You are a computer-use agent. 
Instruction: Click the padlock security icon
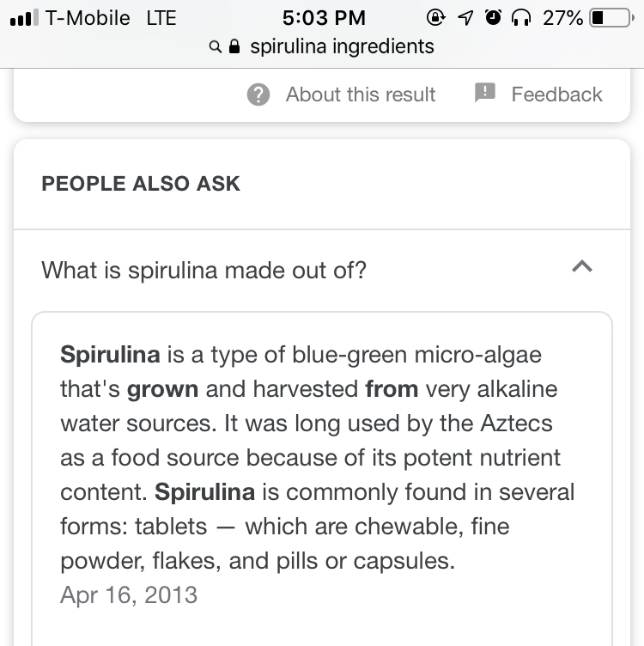tap(234, 46)
